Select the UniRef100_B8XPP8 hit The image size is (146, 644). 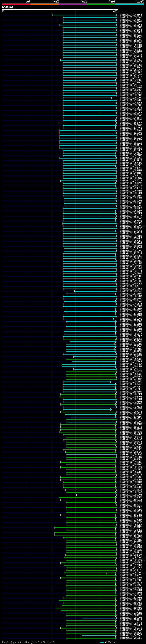click(131, 72)
